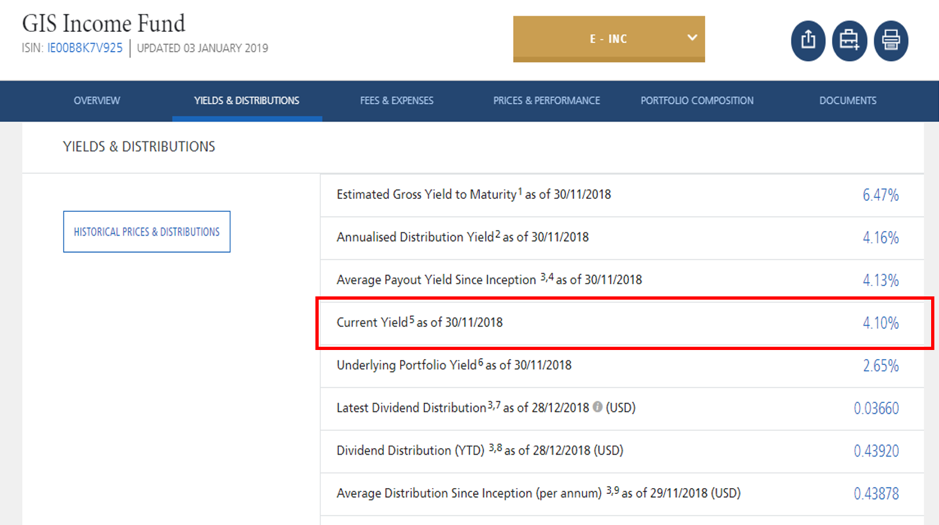Expand the E - INC share class dropdown
This screenshot has height=525, width=939.
click(608, 39)
